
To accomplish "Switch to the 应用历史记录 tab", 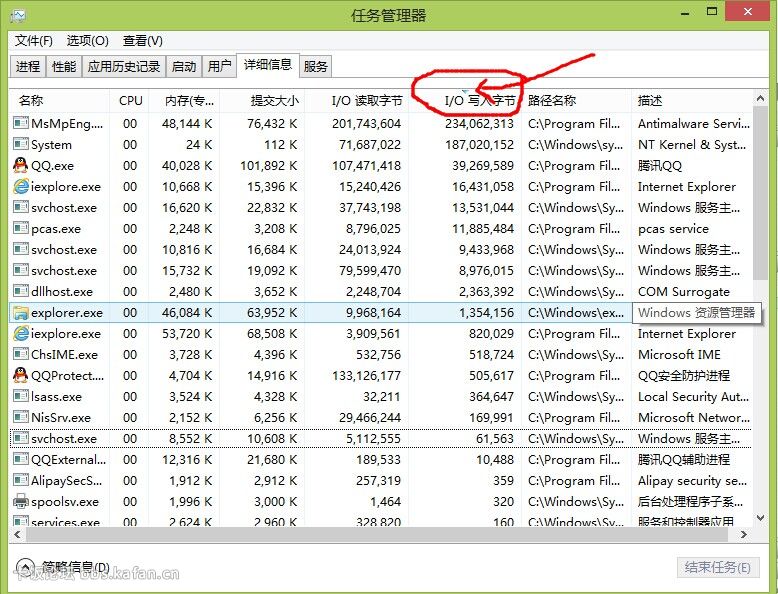I will 124,66.
